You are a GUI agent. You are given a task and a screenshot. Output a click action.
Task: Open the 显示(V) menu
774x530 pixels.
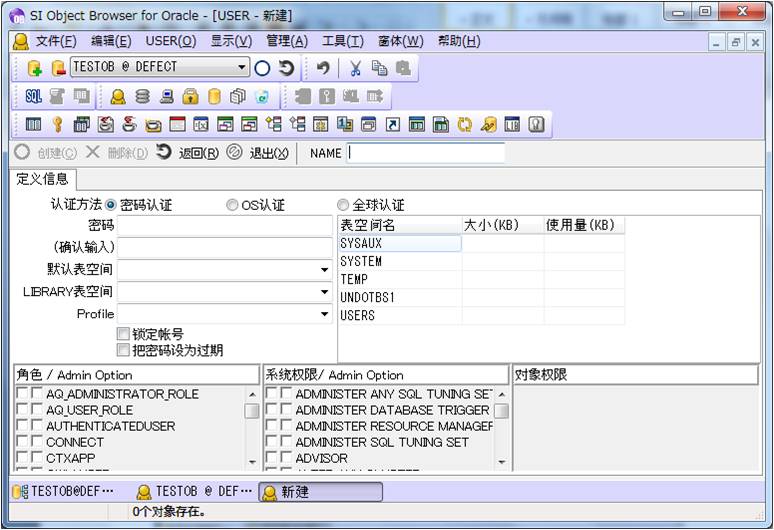(x=232, y=41)
